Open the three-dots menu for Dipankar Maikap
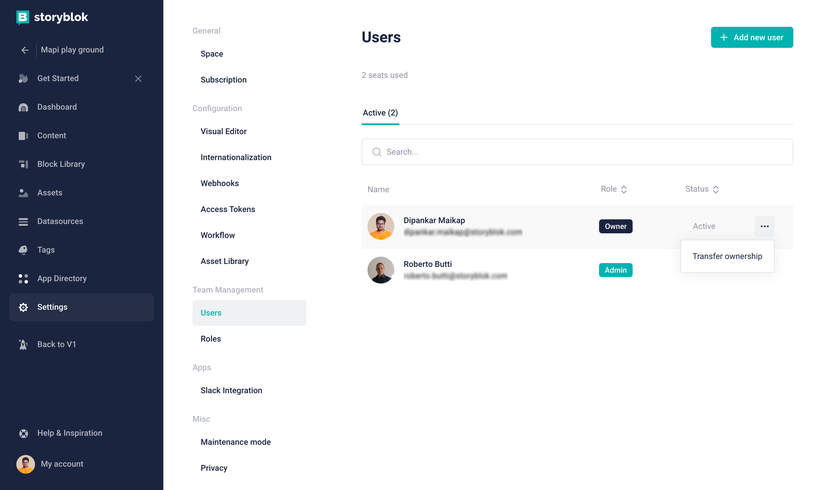Image resolution: width=840 pixels, height=490 pixels. [x=764, y=227]
